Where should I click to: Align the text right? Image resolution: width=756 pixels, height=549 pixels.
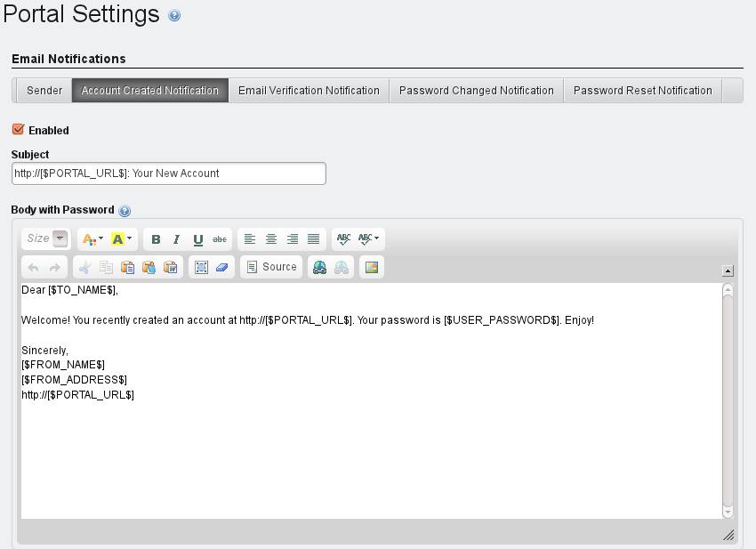click(293, 238)
